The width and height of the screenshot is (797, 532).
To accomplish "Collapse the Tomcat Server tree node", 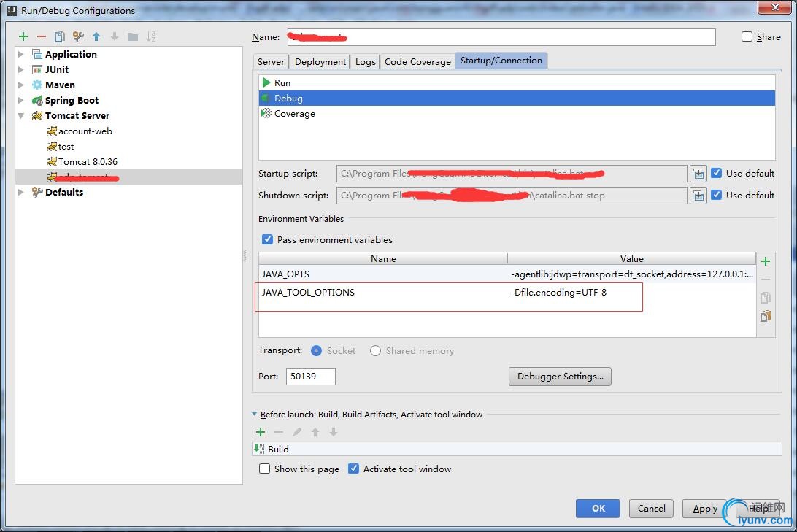I will point(21,116).
